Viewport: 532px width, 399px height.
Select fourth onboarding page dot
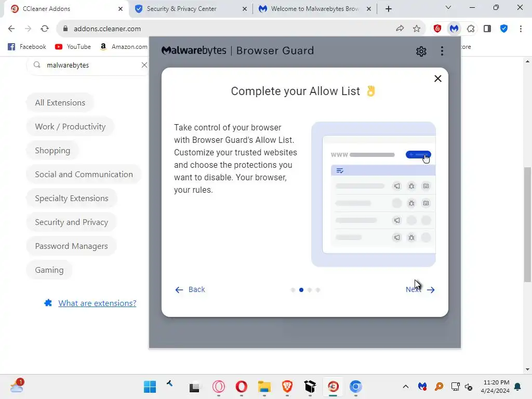click(x=317, y=290)
